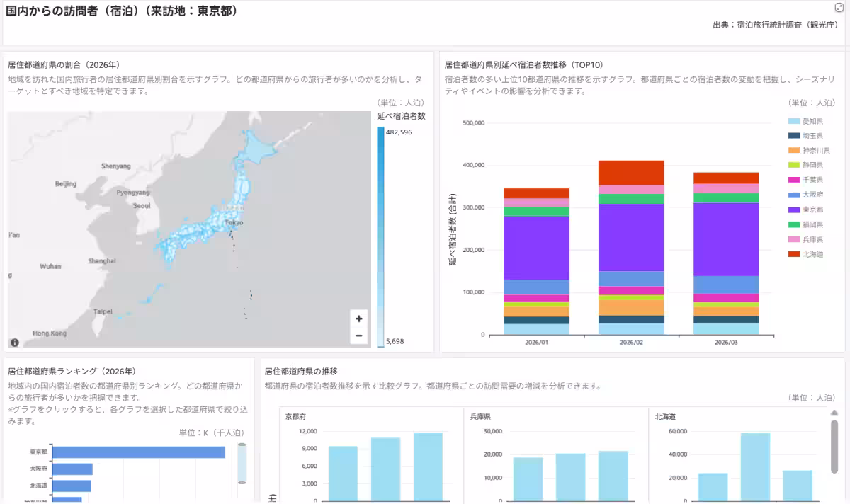Click the 居住都道府県の割合（2026年） panel title
Screen dimensions: 850x504
coord(64,64)
